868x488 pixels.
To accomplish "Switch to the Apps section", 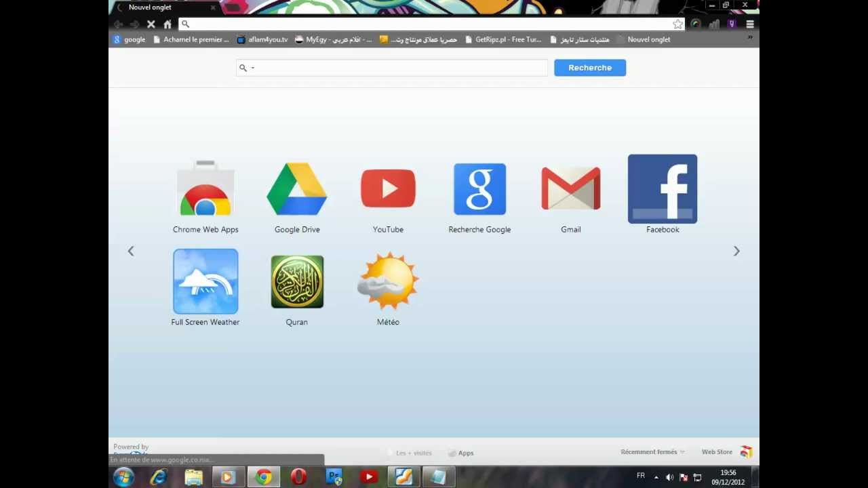I will click(461, 453).
